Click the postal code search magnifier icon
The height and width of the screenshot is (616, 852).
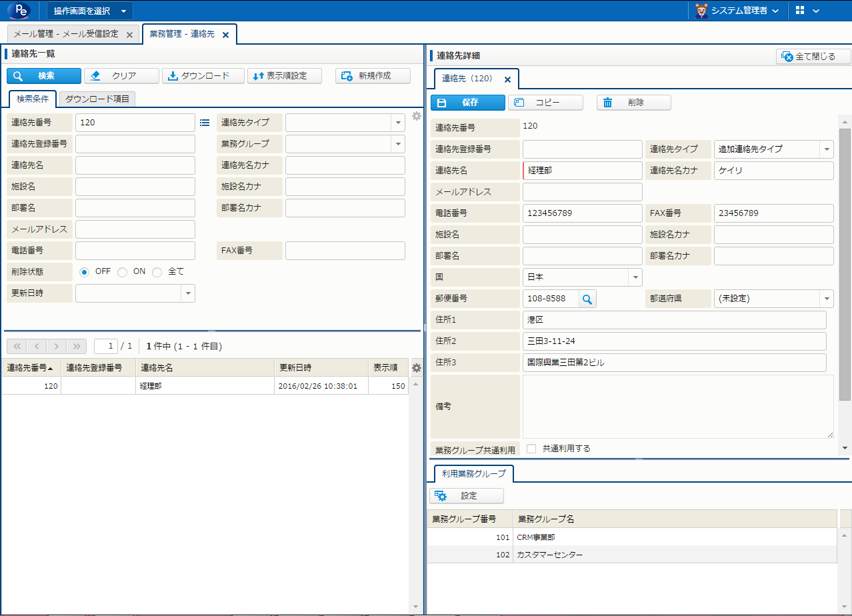[587, 299]
